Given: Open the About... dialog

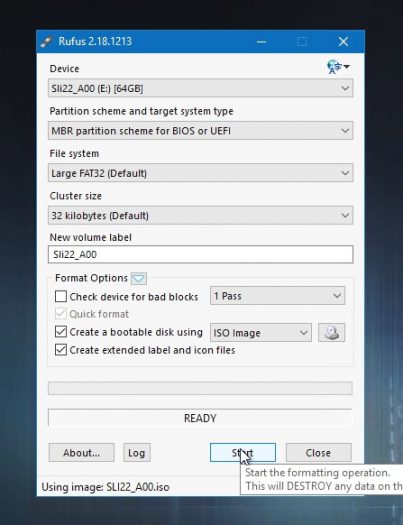Looking at the screenshot, I should pos(81,453).
